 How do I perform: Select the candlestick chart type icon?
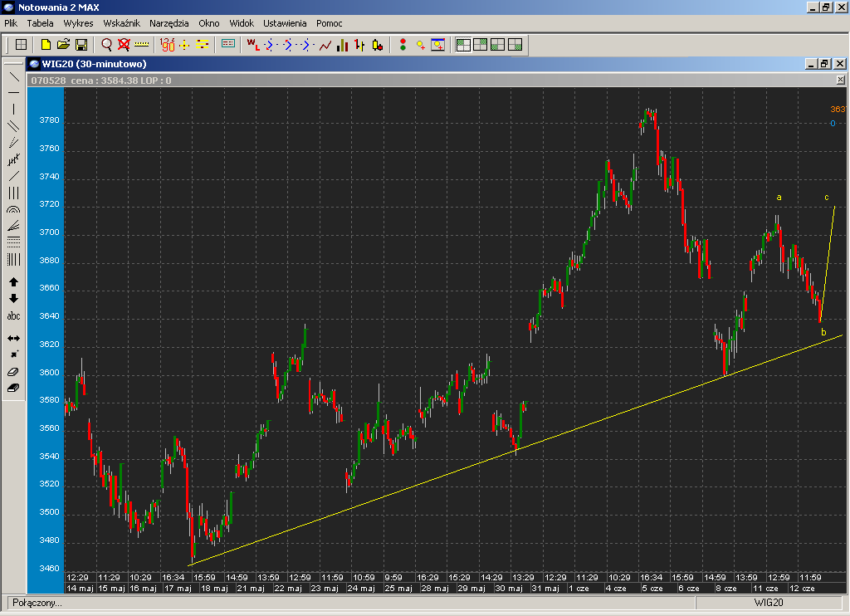pyautogui.click(x=378, y=45)
